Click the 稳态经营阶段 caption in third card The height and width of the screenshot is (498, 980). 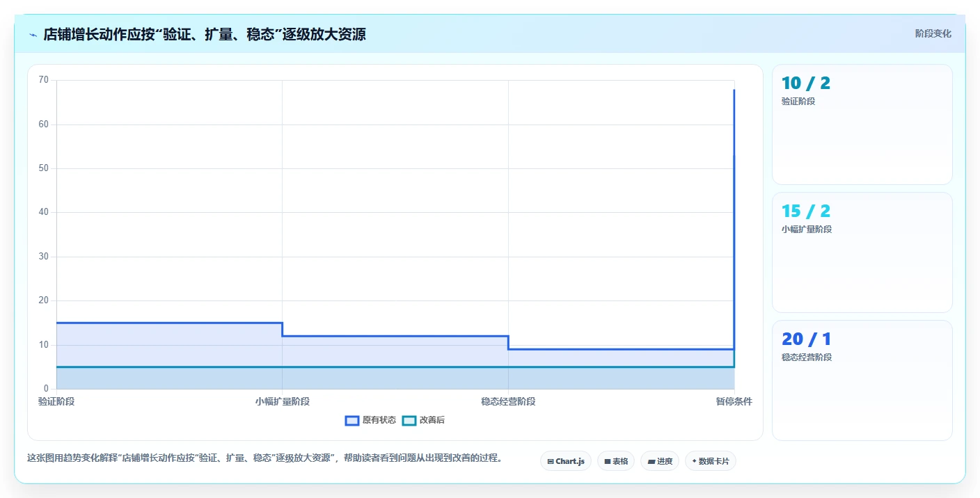pos(807,358)
